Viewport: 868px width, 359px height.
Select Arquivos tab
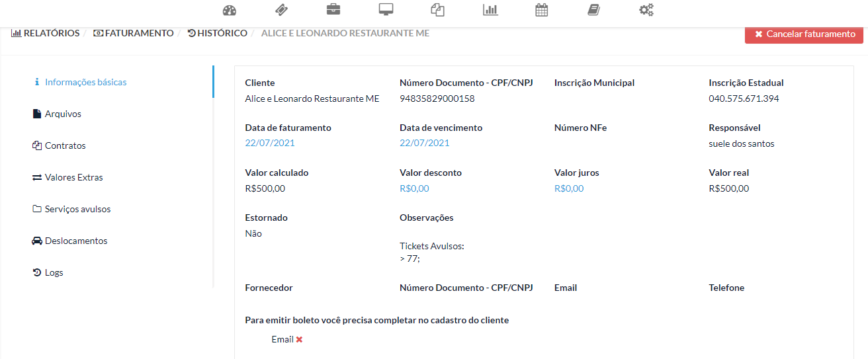coord(63,114)
